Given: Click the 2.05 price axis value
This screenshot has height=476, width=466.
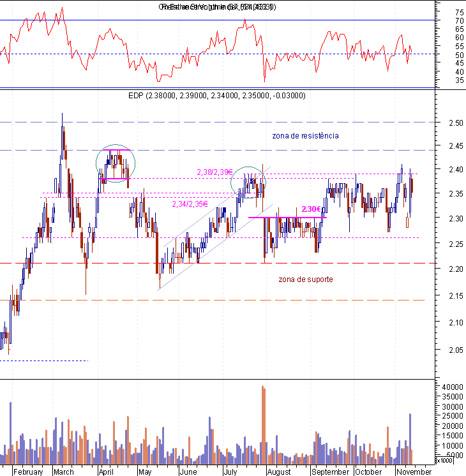Looking at the screenshot, I should 456,350.
